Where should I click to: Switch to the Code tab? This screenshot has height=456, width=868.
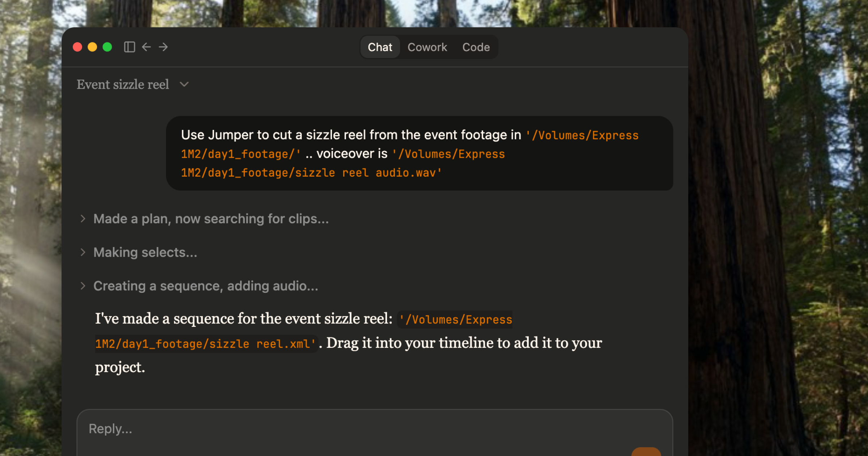476,47
